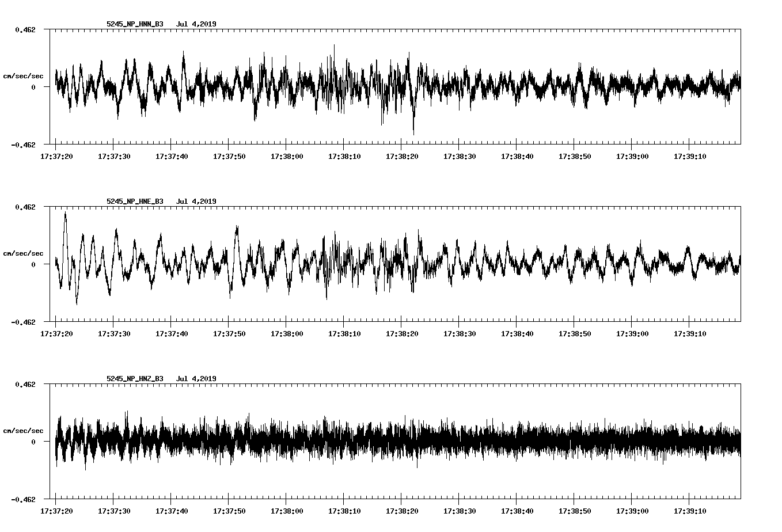Click the 17:37:40 time label on HNN plot
Viewport: 782px width, 532px height.
pos(172,157)
